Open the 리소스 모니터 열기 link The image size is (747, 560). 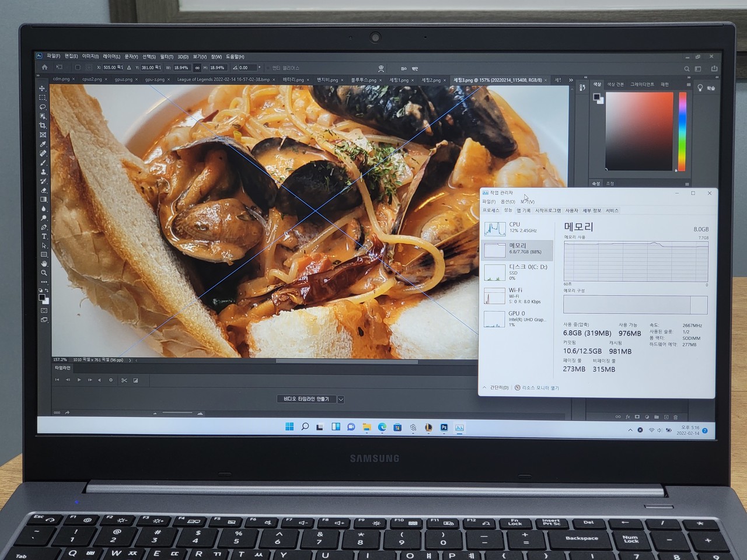pyautogui.click(x=540, y=388)
